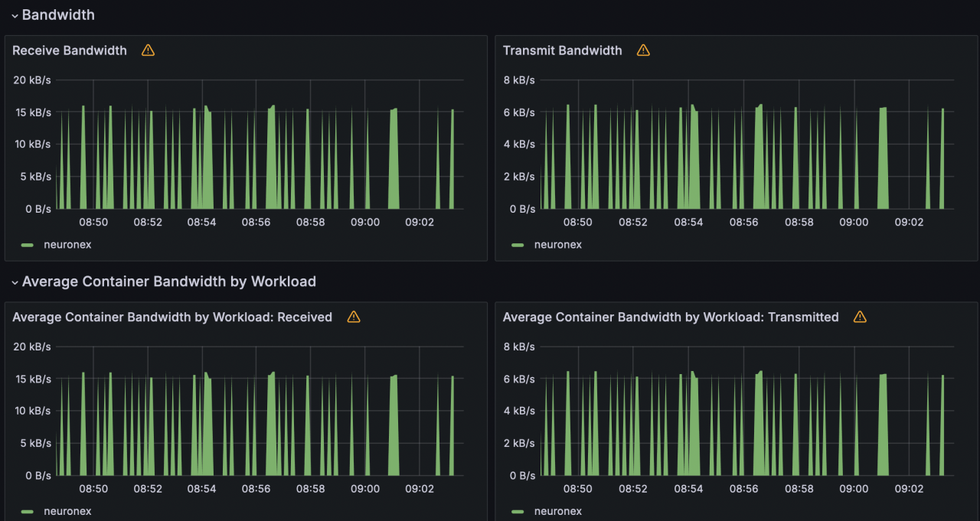
Task: Toggle neuronex label in Workload: Received legend
Action: pos(67,511)
